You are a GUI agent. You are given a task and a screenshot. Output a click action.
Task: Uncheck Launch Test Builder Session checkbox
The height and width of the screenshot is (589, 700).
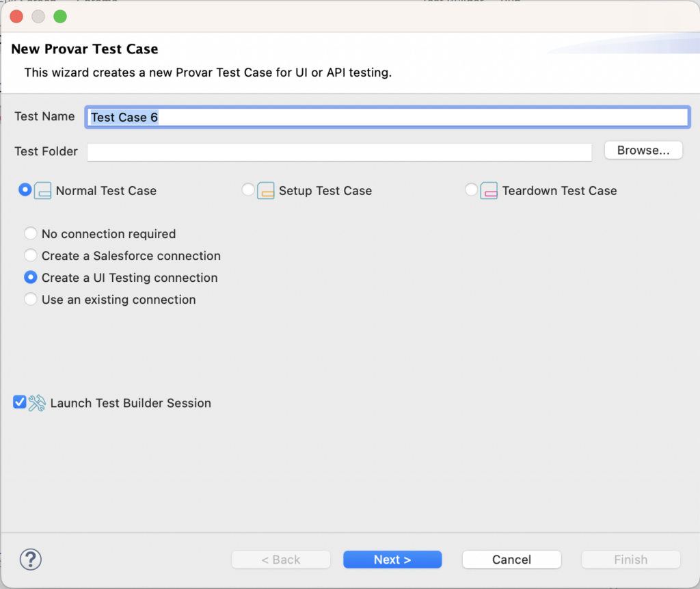(20, 402)
